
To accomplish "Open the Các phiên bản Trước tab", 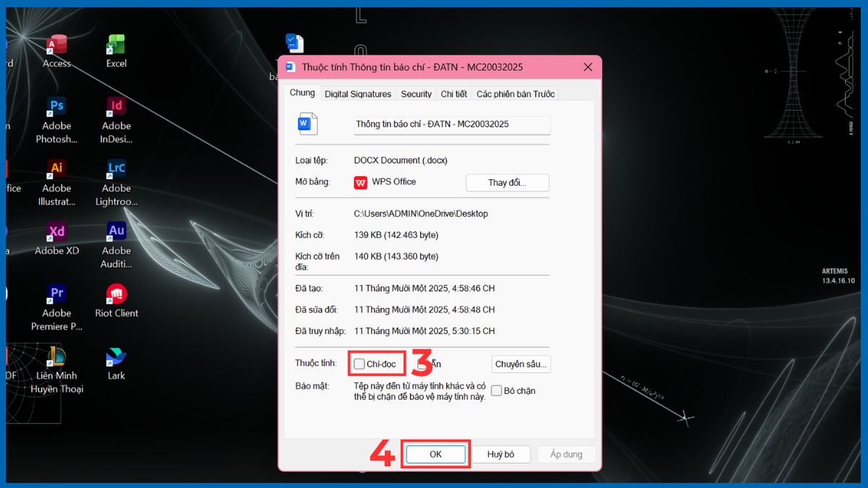I will pos(515,94).
